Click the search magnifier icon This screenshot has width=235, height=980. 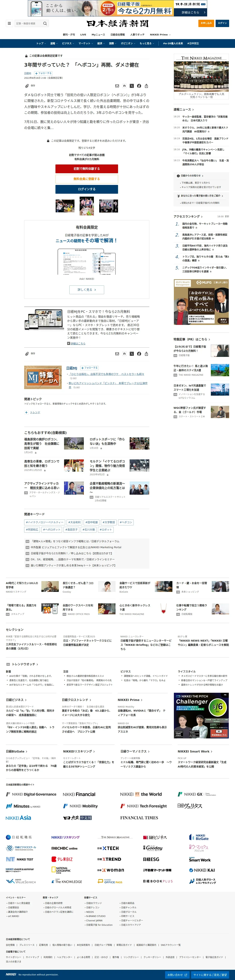click(x=45, y=23)
